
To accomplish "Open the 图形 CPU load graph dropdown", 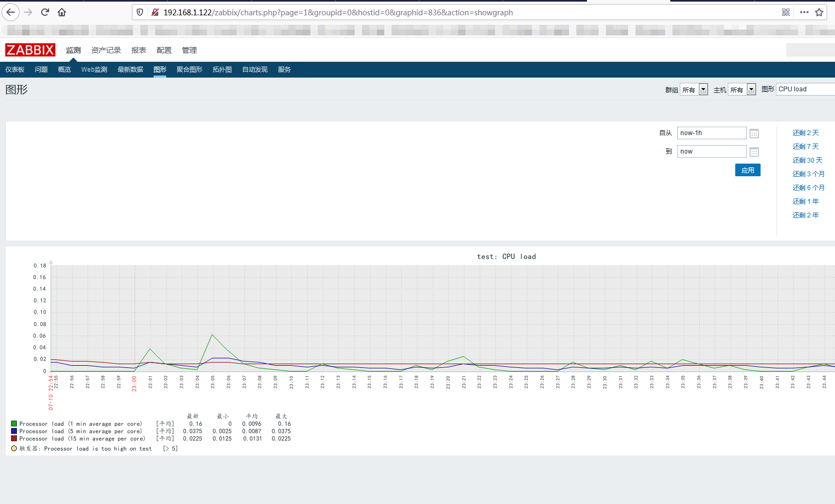I will click(805, 89).
